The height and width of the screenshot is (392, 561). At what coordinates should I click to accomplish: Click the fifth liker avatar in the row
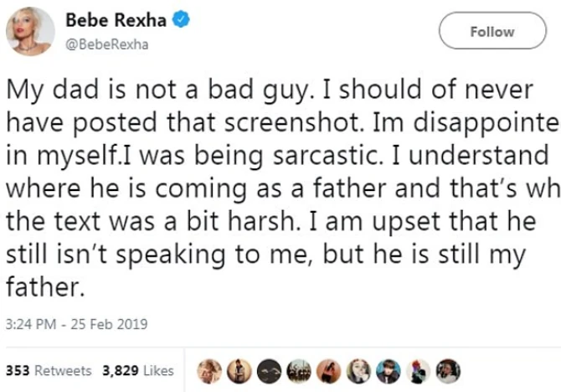[331, 370]
